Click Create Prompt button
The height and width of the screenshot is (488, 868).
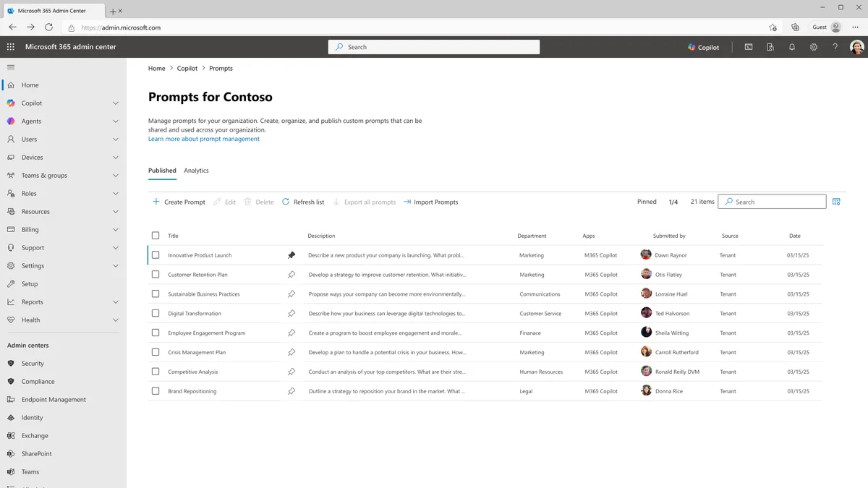coord(179,202)
